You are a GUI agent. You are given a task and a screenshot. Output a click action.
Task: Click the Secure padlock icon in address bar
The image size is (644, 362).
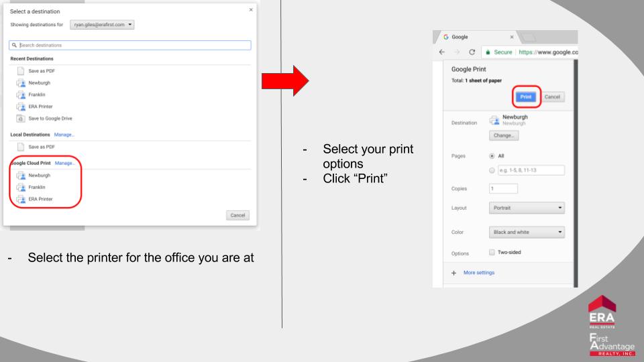point(488,52)
